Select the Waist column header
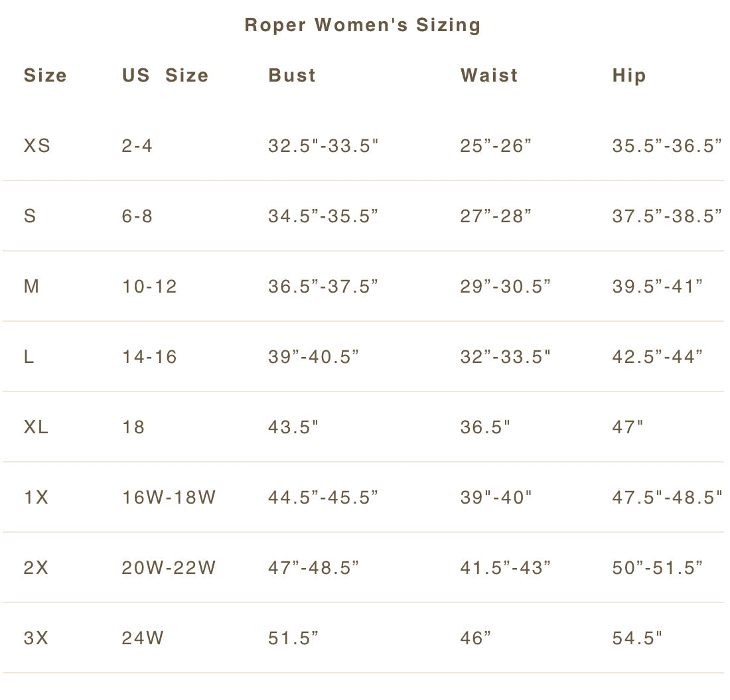This screenshot has height=700, width=730. (x=489, y=76)
